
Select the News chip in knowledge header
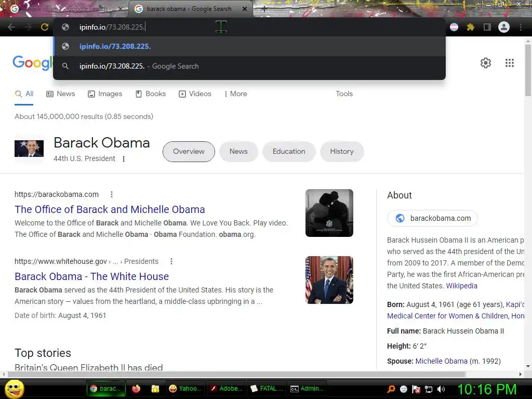pos(238,152)
